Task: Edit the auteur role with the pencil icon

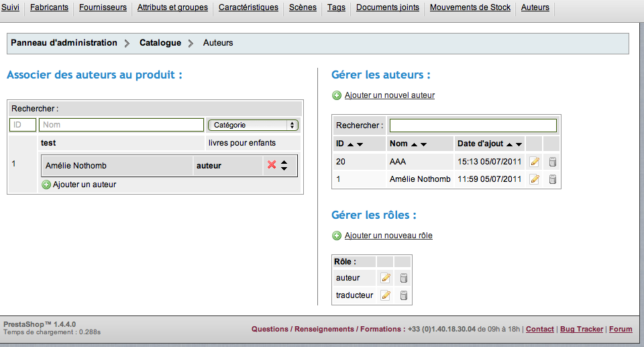Action: click(x=385, y=278)
